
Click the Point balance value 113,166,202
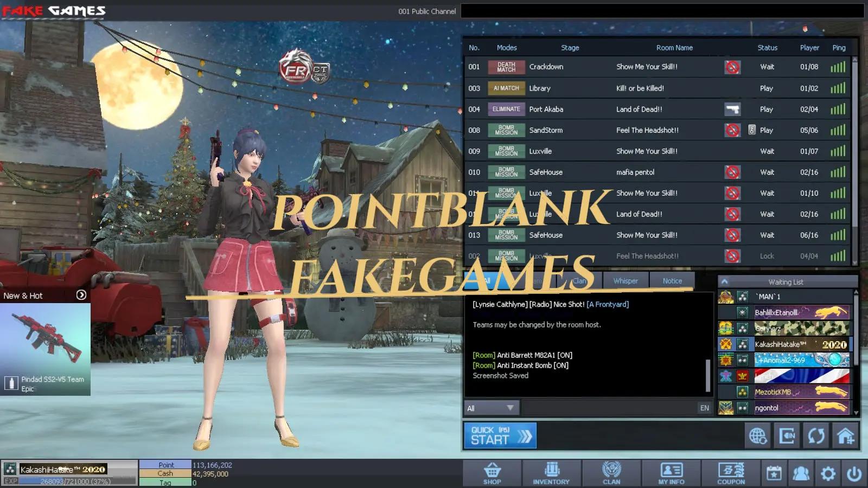point(212,465)
